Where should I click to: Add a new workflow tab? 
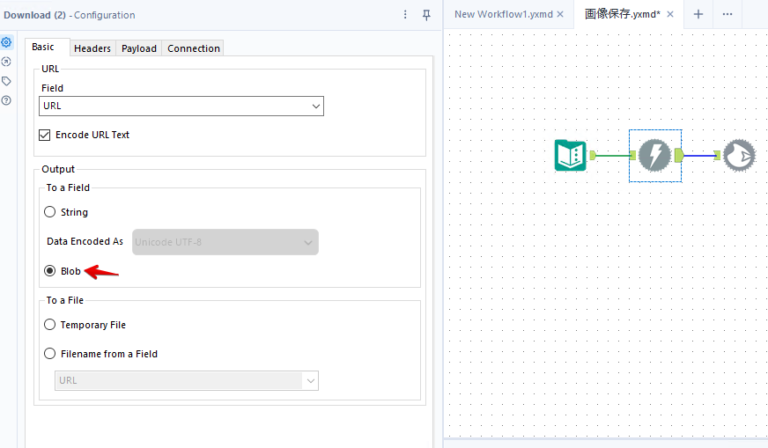point(698,14)
